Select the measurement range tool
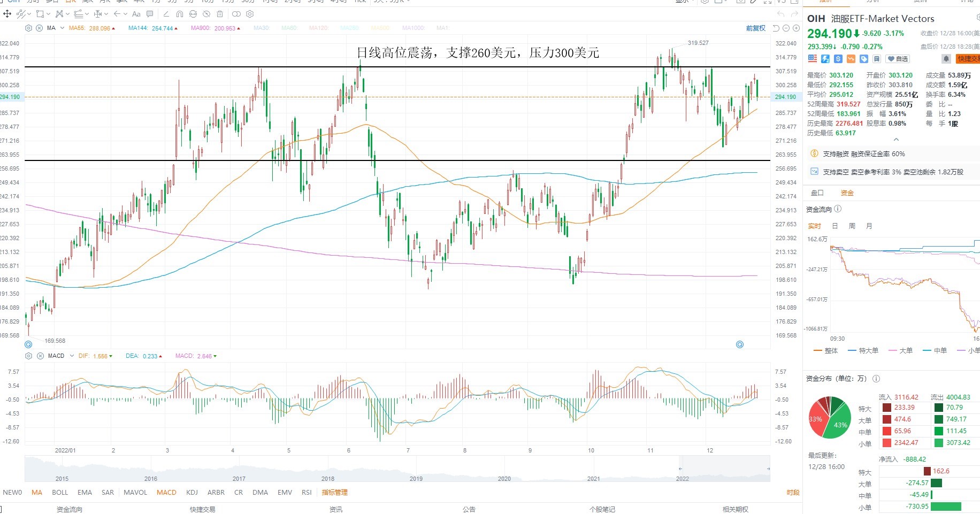 click(98, 14)
